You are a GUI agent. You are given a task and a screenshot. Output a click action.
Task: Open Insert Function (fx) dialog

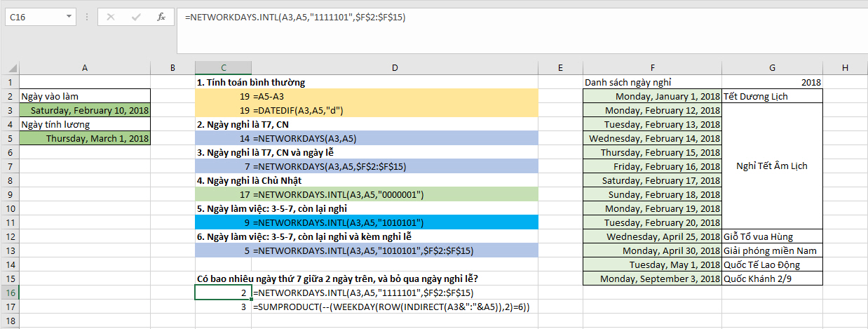point(161,17)
